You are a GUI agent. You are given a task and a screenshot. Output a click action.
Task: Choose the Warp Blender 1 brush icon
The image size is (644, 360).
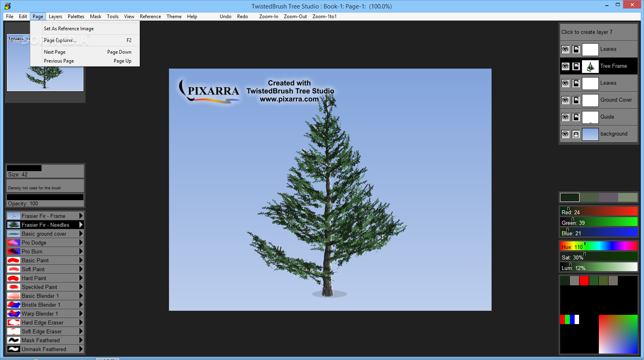tap(14, 314)
